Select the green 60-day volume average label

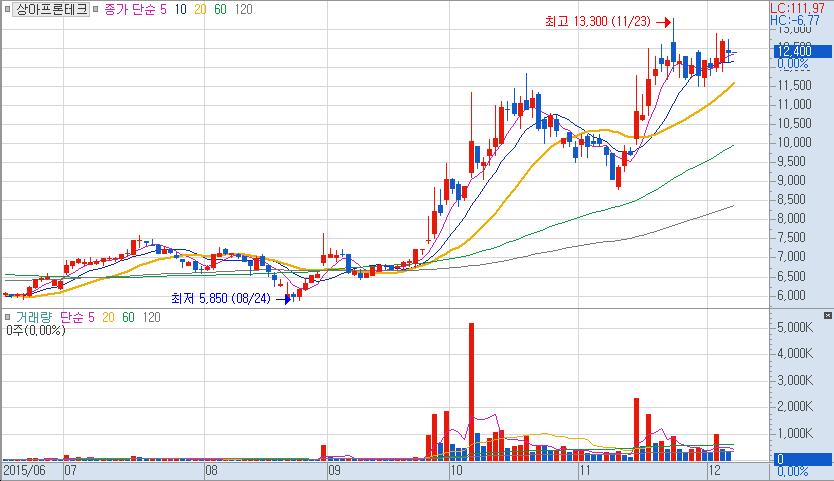[127, 317]
